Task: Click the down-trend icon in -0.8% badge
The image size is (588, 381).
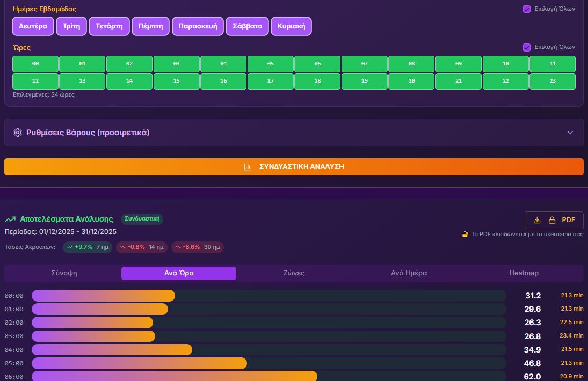Action: tap(122, 247)
